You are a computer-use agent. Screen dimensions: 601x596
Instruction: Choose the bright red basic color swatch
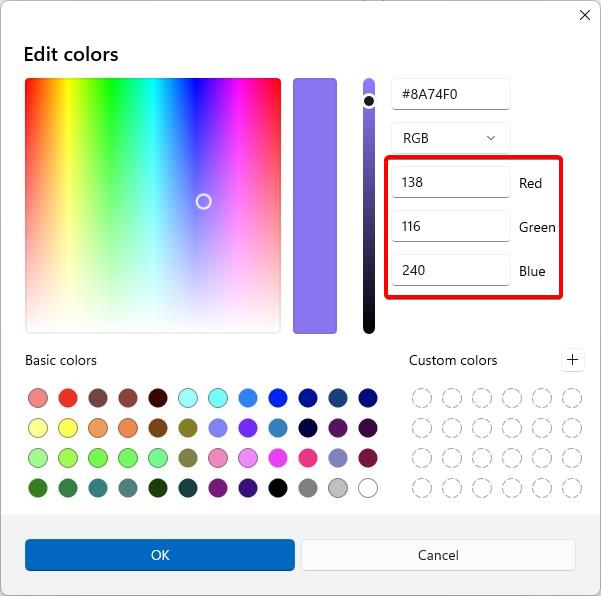68,398
